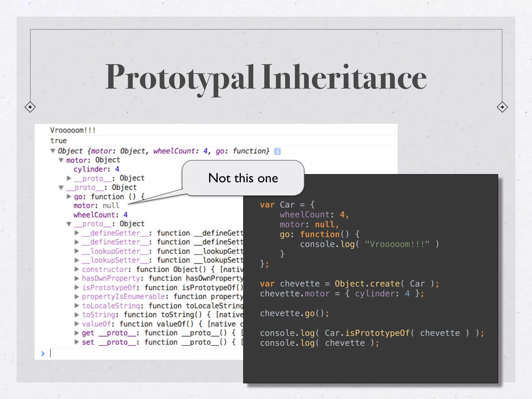
Task: Click the blue info icon beside Object
Action: 277,151
